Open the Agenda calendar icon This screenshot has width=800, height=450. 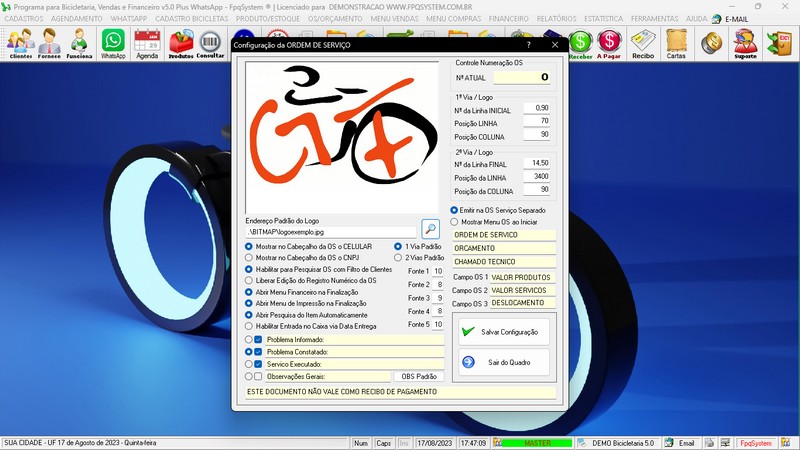click(x=147, y=43)
